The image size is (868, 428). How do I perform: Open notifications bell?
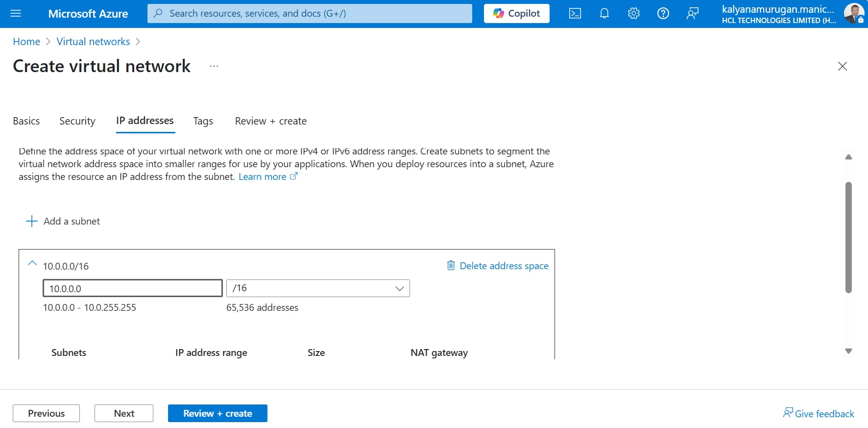[604, 13]
